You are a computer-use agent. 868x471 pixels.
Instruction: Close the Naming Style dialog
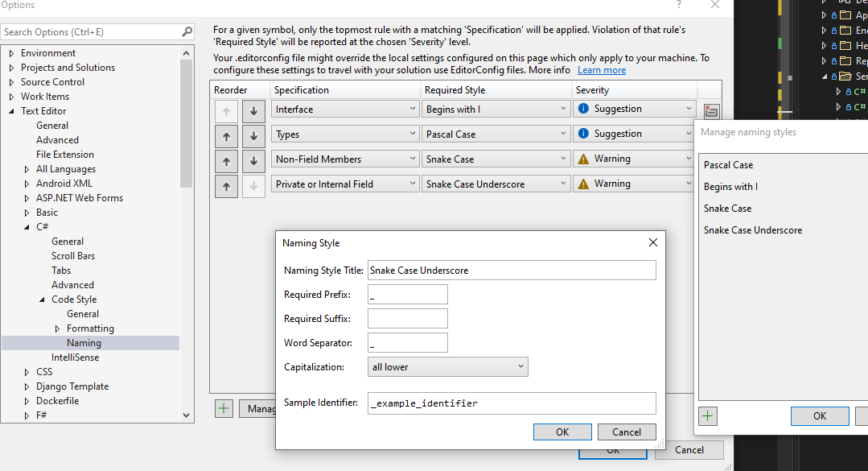pos(653,242)
